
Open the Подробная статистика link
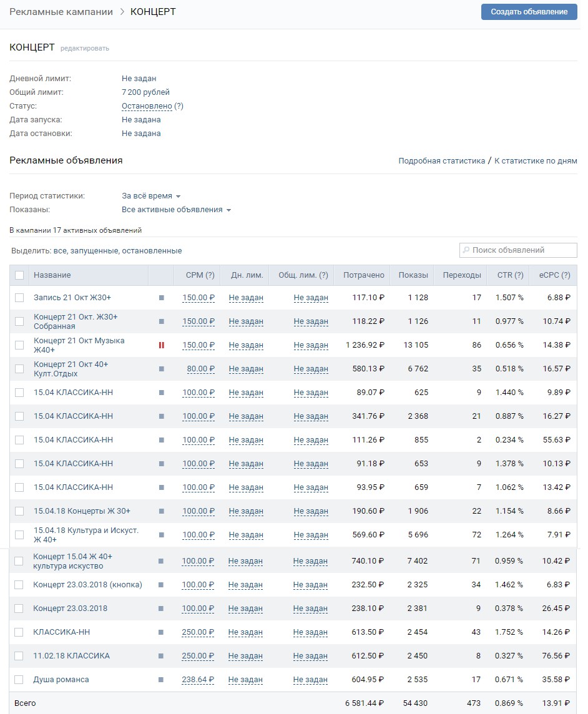441,161
